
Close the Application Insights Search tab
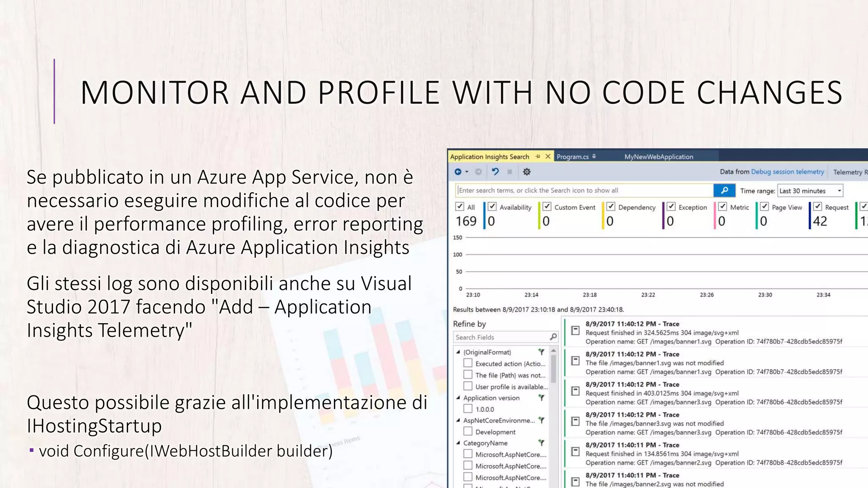(548, 156)
